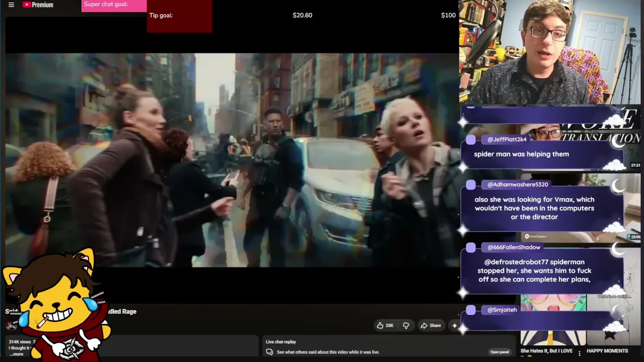Open 'She Hates It, But I LOVE' video title
Viewport: 644px width, 362px height.
(x=546, y=351)
